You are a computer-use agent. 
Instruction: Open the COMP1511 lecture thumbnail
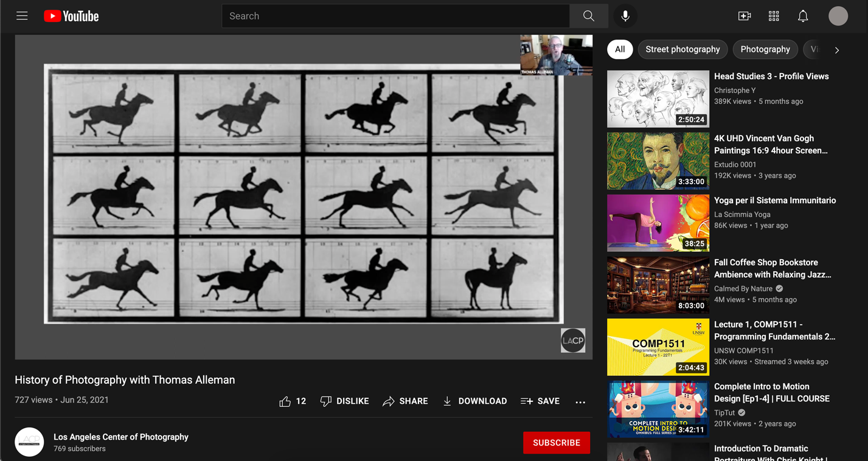tap(658, 347)
